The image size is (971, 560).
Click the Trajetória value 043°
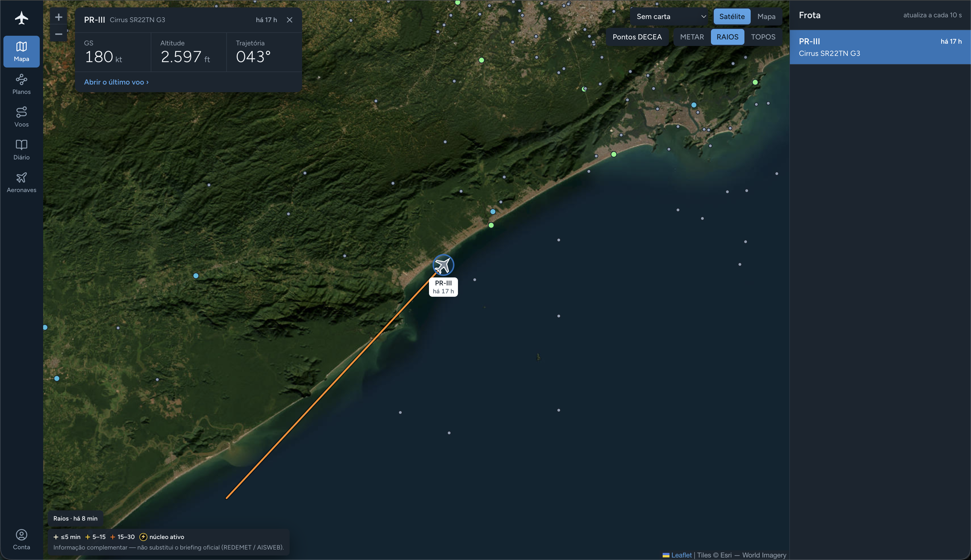pyautogui.click(x=253, y=57)
